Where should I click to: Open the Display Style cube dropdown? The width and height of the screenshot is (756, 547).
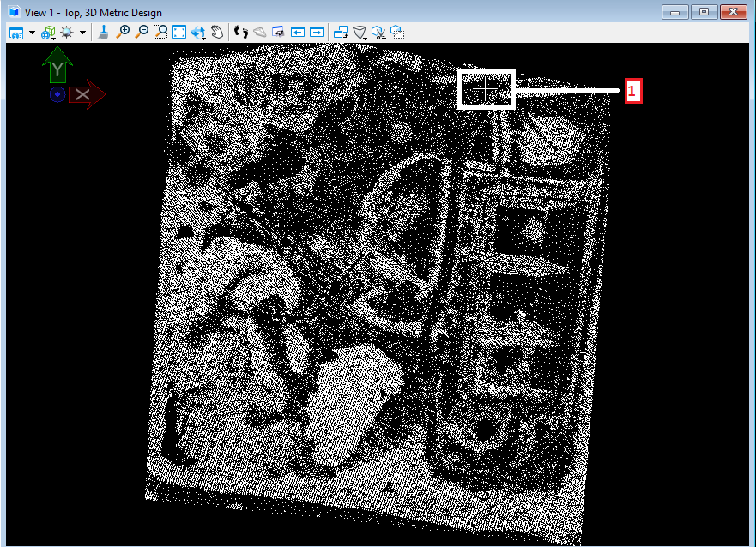[48, 33]
